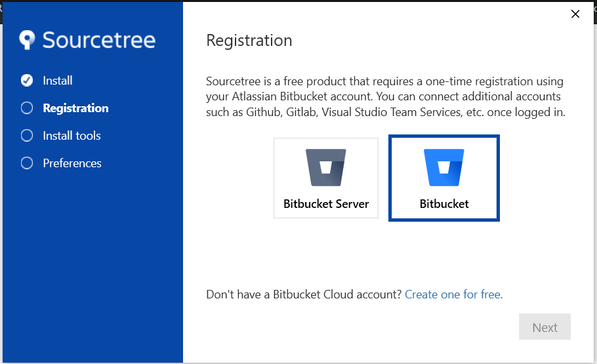The width and height of the screenshot is (597, 364).
Task: Open the Install step label
Action: 58,81
